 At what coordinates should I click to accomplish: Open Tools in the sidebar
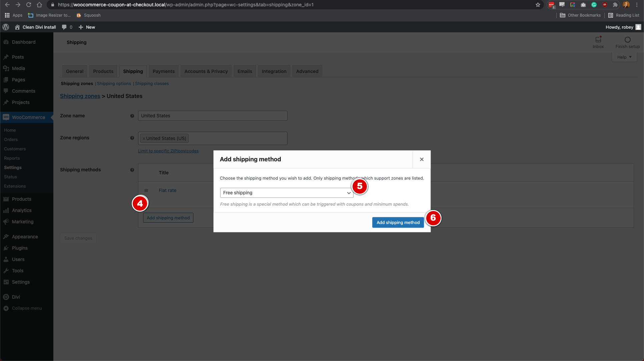pos(18,271)
